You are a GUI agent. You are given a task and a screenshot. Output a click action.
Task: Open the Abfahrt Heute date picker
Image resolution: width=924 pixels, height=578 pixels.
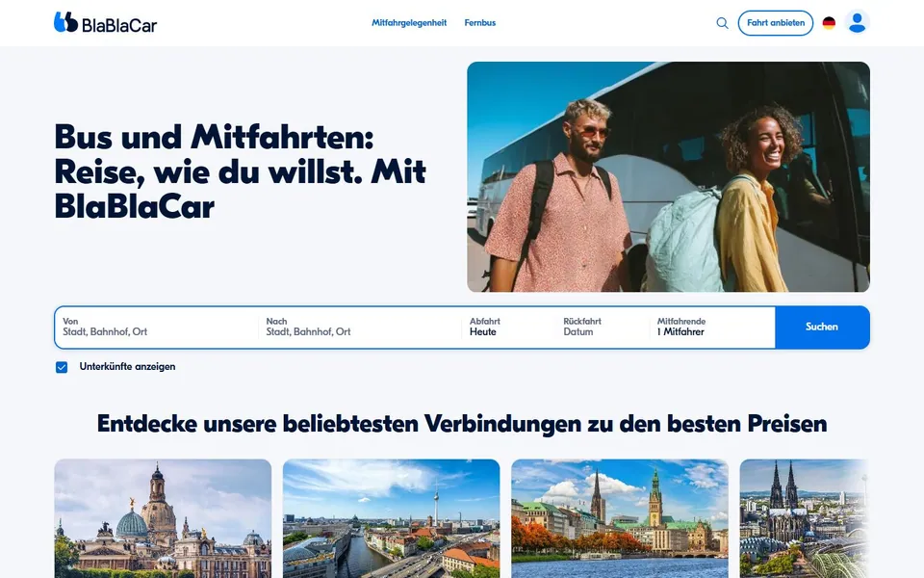pos(510,327)
